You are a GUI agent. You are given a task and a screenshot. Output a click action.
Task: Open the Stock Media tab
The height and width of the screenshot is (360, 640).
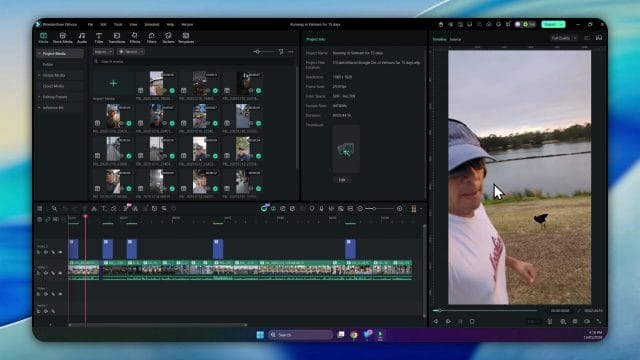62,38
